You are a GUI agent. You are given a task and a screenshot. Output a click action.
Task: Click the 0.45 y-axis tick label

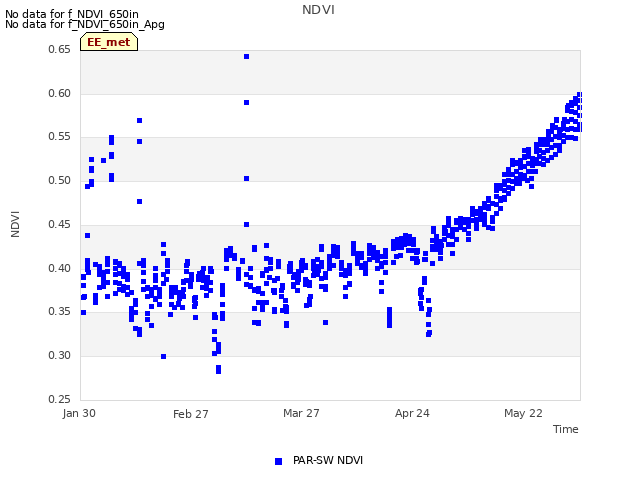click(60, 224)
